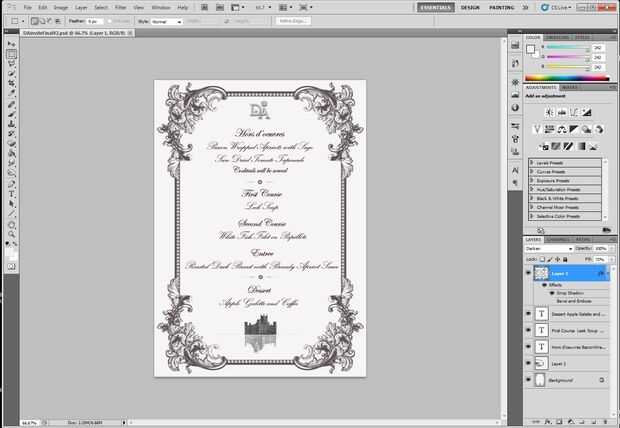Hide the First Course text layer

[529, 330]
